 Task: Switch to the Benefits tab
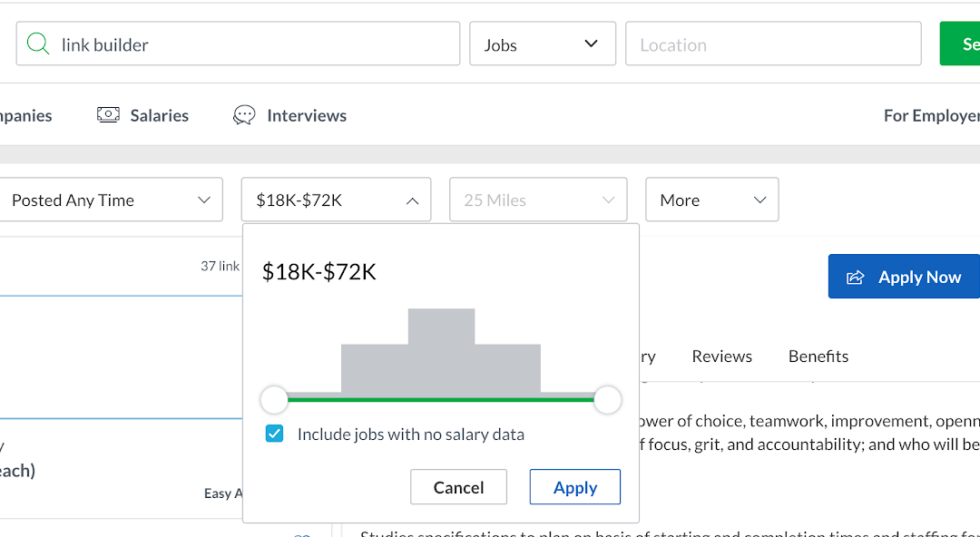click(818, 356)
